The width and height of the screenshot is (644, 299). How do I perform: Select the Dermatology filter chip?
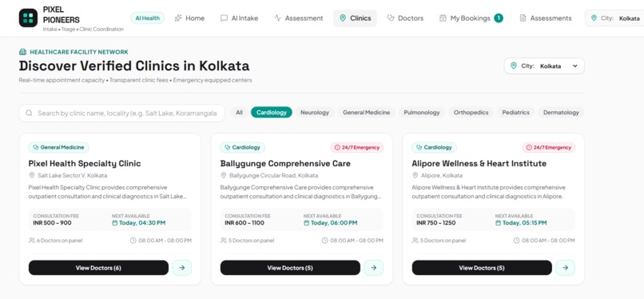(561, 113)
